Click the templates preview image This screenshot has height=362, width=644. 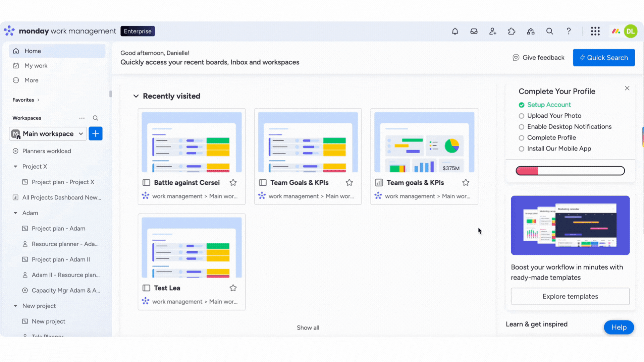[x=570, y=225]
